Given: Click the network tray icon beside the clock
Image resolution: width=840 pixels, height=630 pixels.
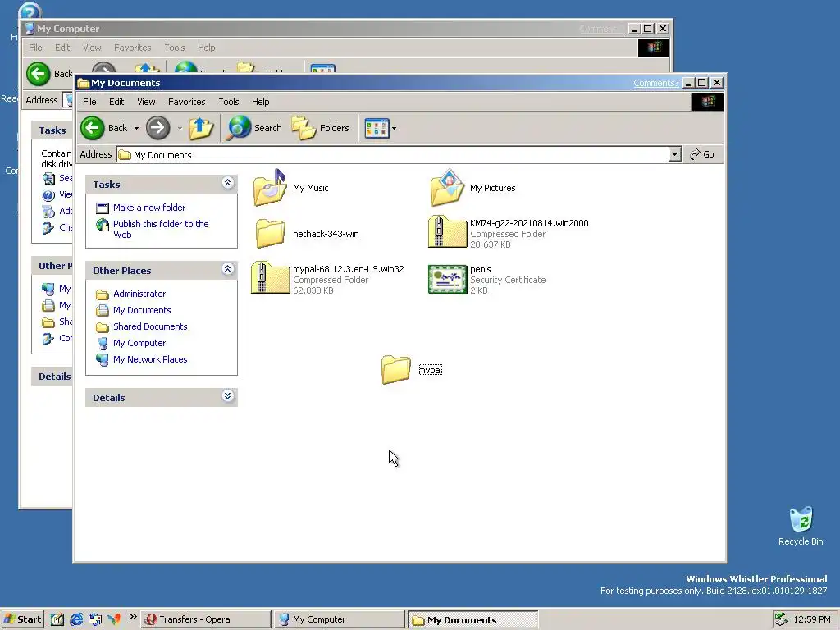Looking at the screenshot, I should [781, 619].
